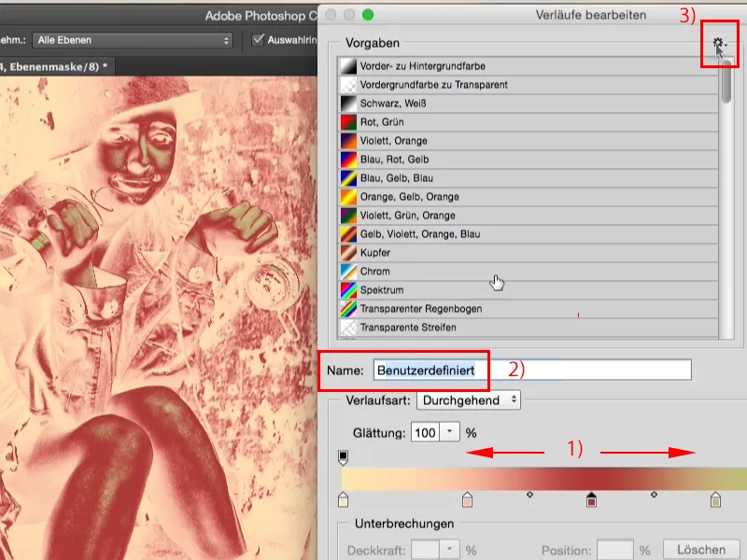The width and height of the screenshot is (747, 560).
Task: Click the 'Blau, Rot, Gelb' preset name
Action: 394,160
